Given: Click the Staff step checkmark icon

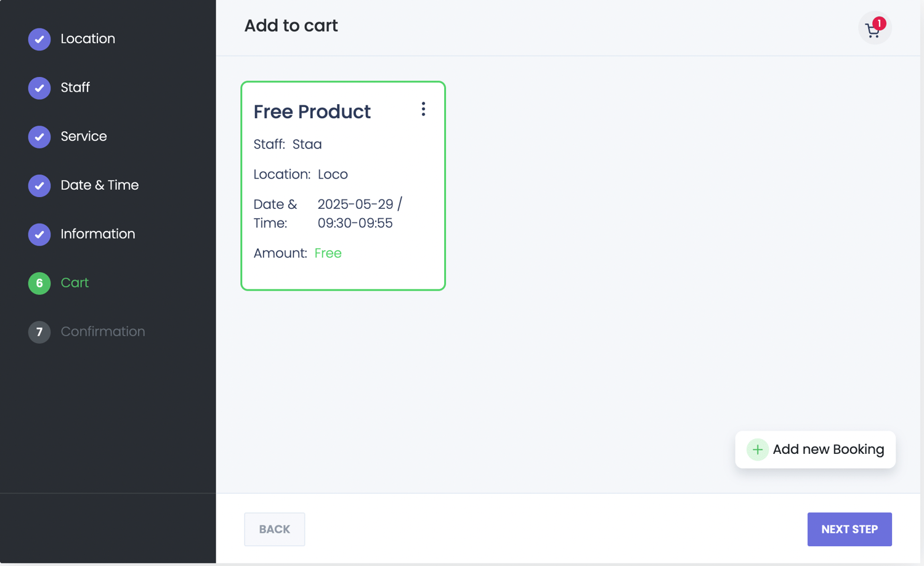Looking at the screenshot, I should coord(39,88).
